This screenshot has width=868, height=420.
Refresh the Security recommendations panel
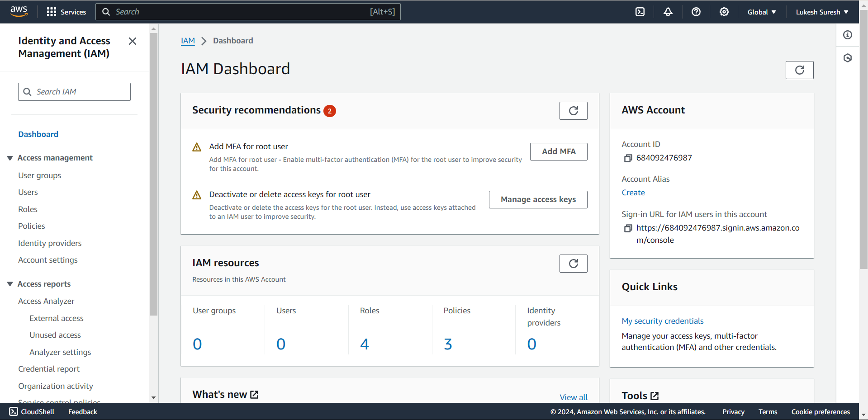pos(573,110)
